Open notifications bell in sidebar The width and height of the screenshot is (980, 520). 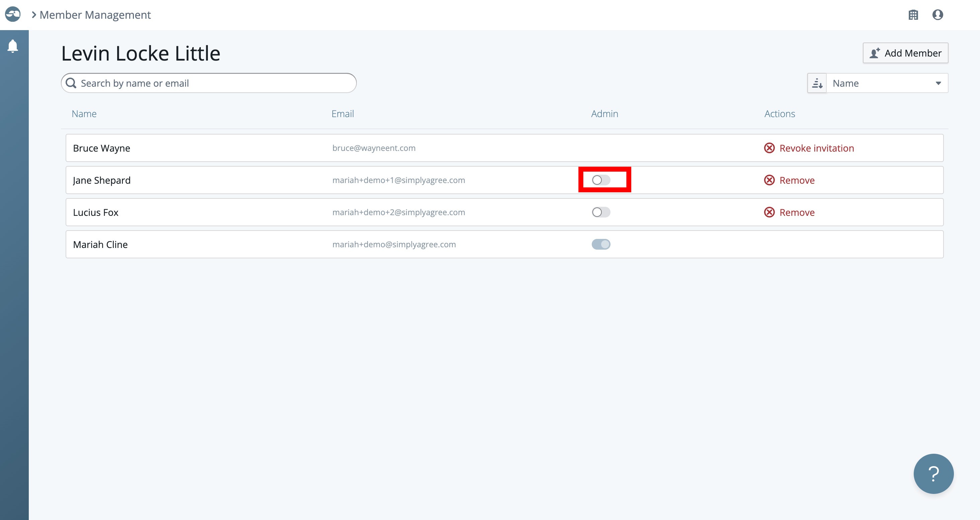point(13,46)
